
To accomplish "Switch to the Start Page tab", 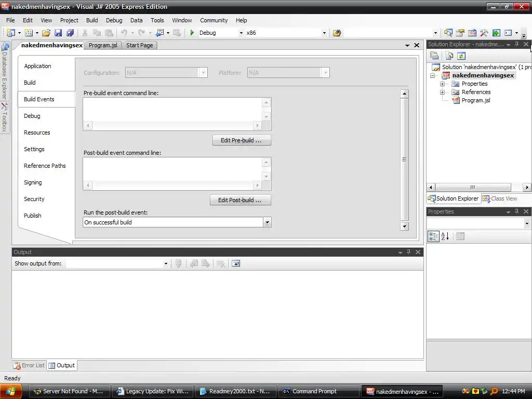I will 139,45.
